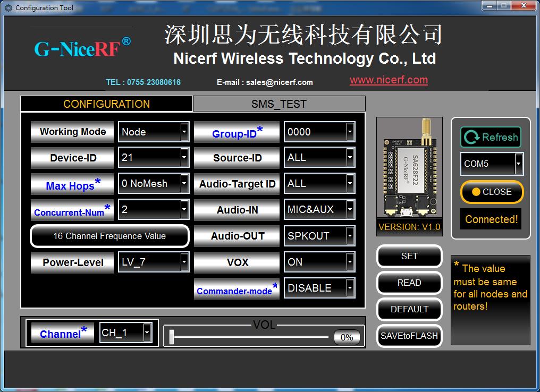Click the Device-ID label
The height and width of the screenshot is (392, 540).
[72, 158]
